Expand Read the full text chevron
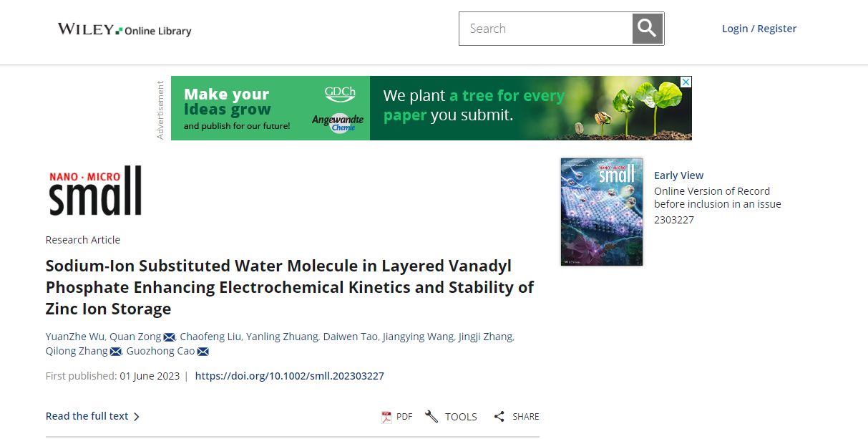Image resolution: width=868 pixels, height=439 pixels. [93, 416]
